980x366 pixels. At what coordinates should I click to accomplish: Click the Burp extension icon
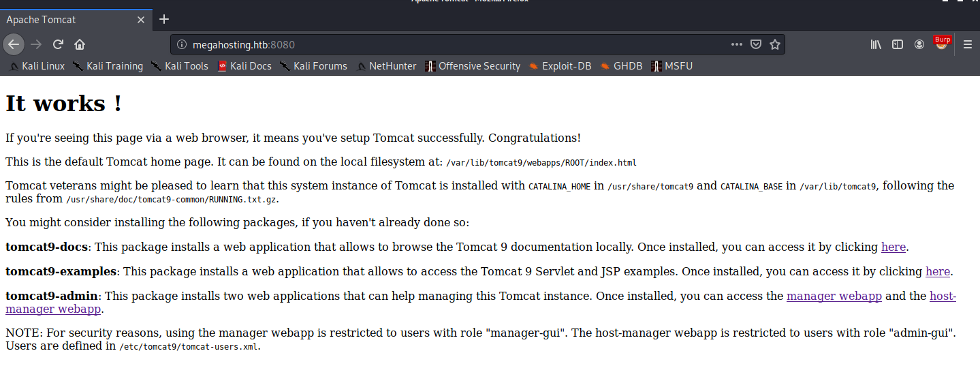(943, 44)
